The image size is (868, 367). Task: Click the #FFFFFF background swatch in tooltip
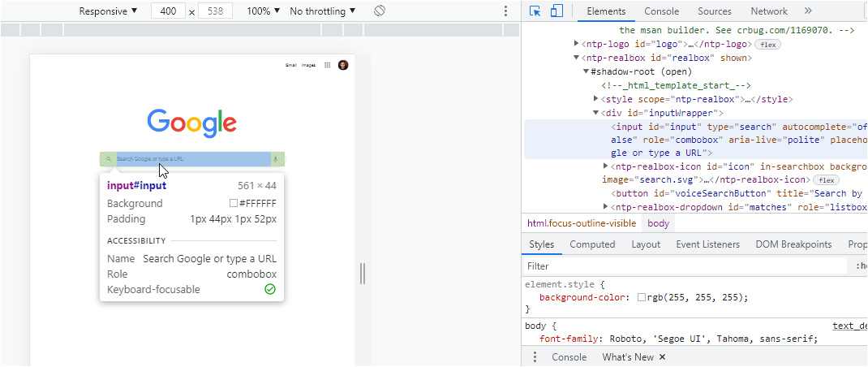pyautogui.click(x=233, y=204)
